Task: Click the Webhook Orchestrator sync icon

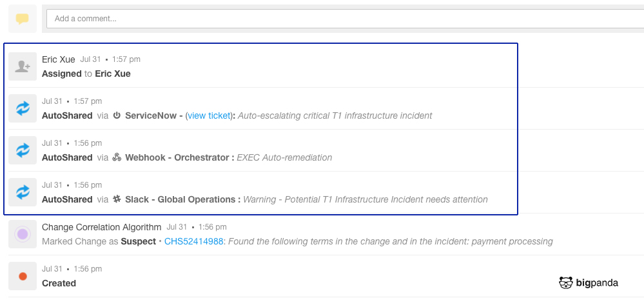Action: (x=23, y=150)
